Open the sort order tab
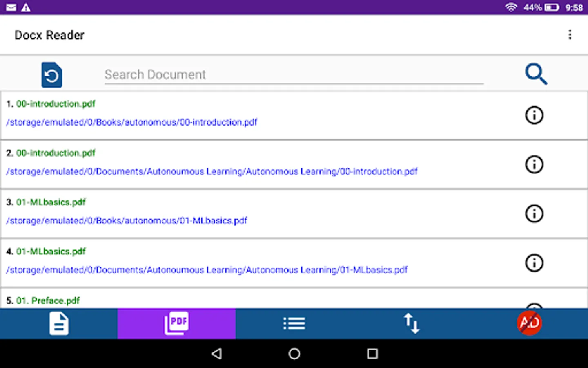This screenshot has width=588, height=368. pos(412,323)
